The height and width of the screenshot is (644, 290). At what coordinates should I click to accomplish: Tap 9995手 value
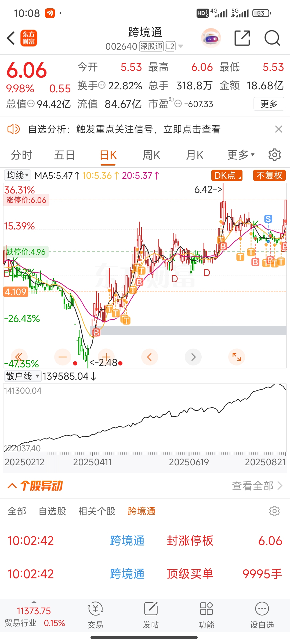(x=262, y=574)
